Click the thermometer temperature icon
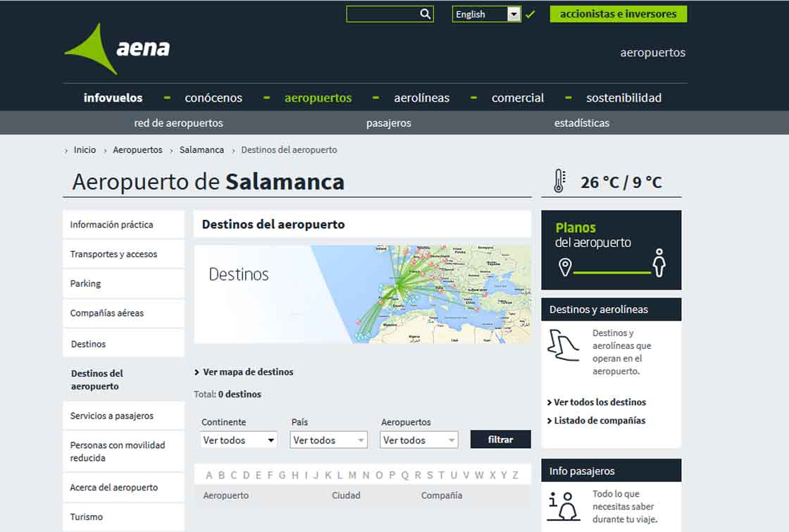 (x=559, y=181)
